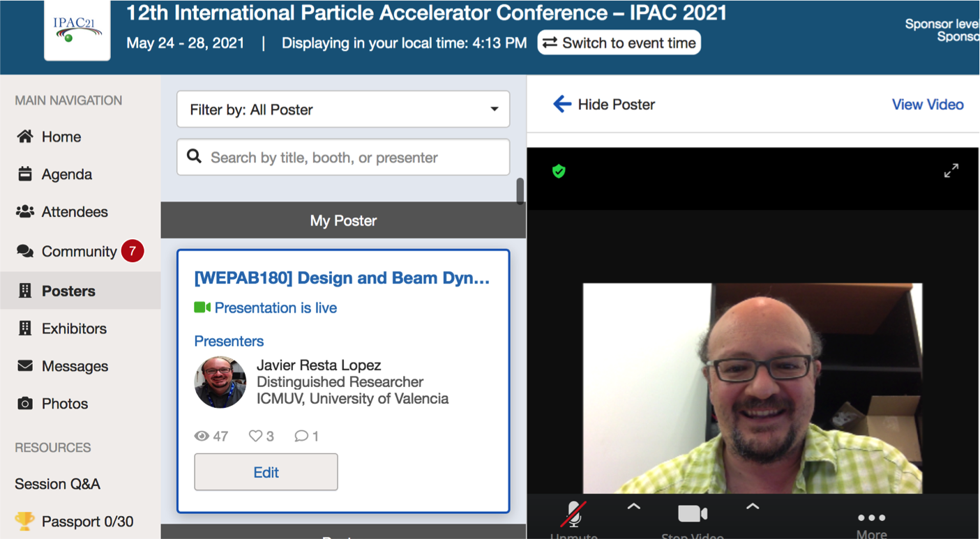Click the Attendees people icon

pos(25,211)
